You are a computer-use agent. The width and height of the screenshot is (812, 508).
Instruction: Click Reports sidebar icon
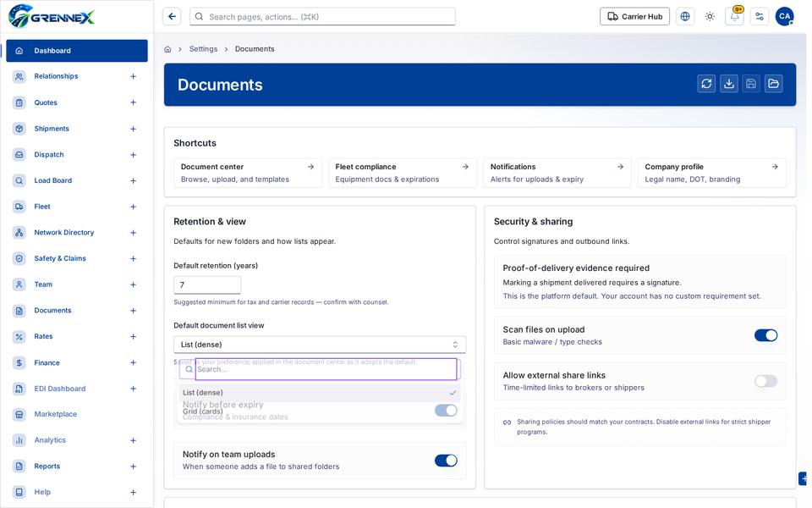[19, 466]
